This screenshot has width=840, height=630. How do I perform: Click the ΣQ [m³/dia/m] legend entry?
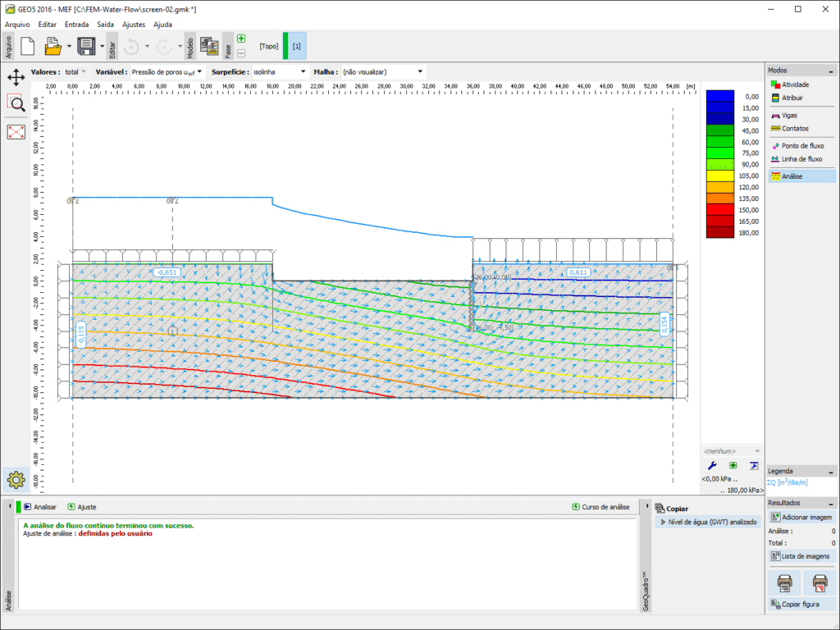pyautogui.click(x=787, y=482)
